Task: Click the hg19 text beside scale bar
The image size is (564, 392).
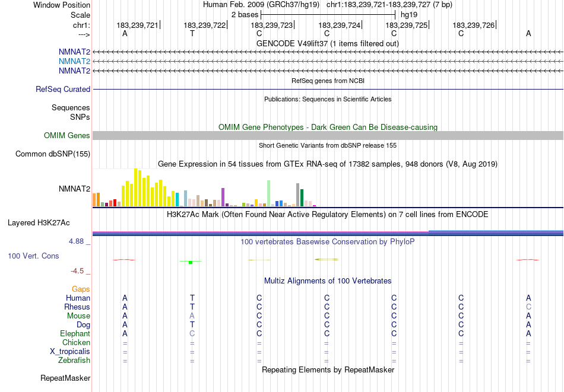Action: [409, 15]
